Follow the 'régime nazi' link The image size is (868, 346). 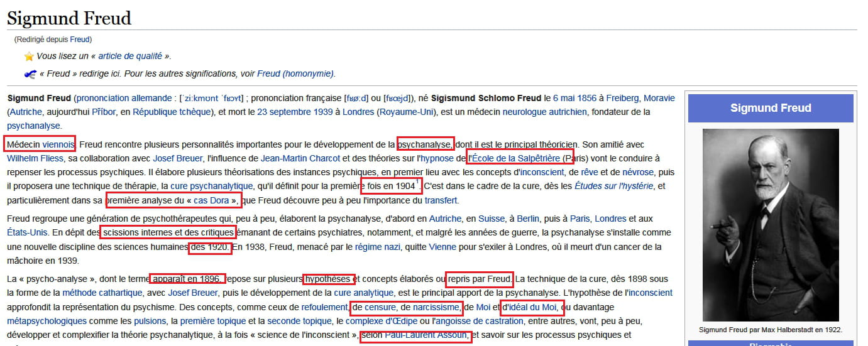(x=378, y=247)
